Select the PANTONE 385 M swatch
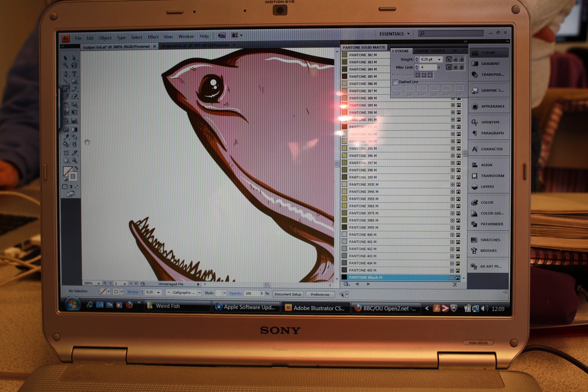This screenshot has height=392, width=588. click(365, 76)
